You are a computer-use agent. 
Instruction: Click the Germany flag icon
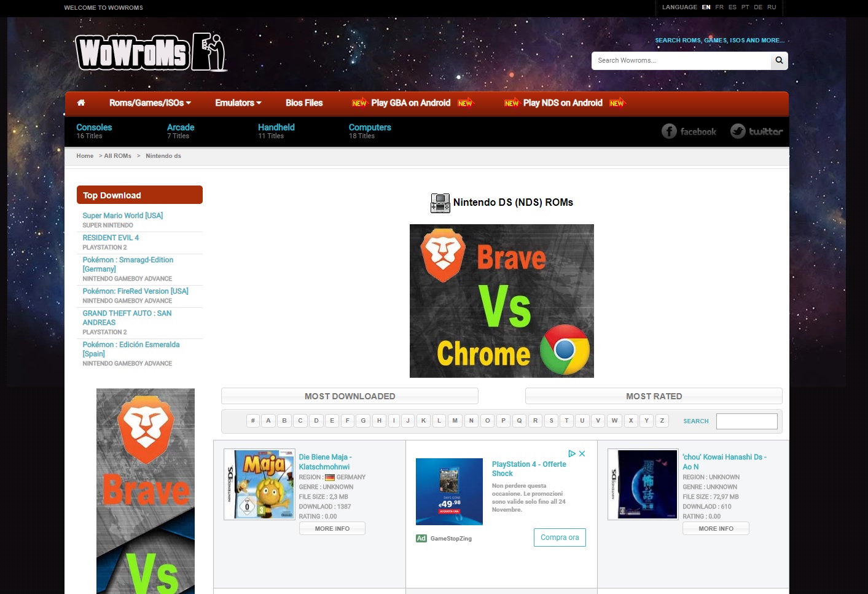tap(330, 477)
